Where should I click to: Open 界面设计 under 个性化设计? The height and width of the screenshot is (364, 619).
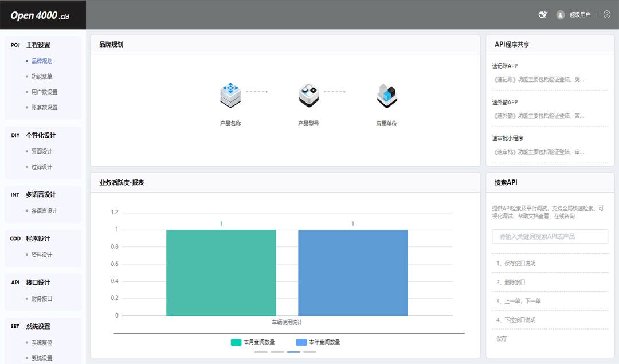(42, 151)
